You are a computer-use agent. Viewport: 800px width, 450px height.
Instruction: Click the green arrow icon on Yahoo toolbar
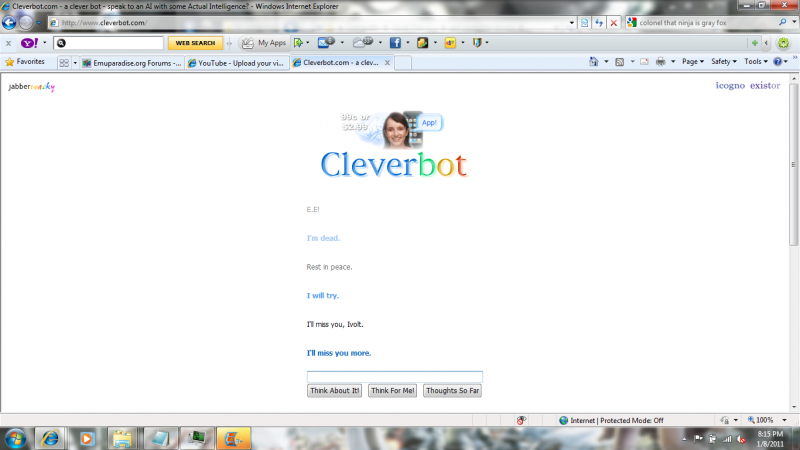pos(298,43)
